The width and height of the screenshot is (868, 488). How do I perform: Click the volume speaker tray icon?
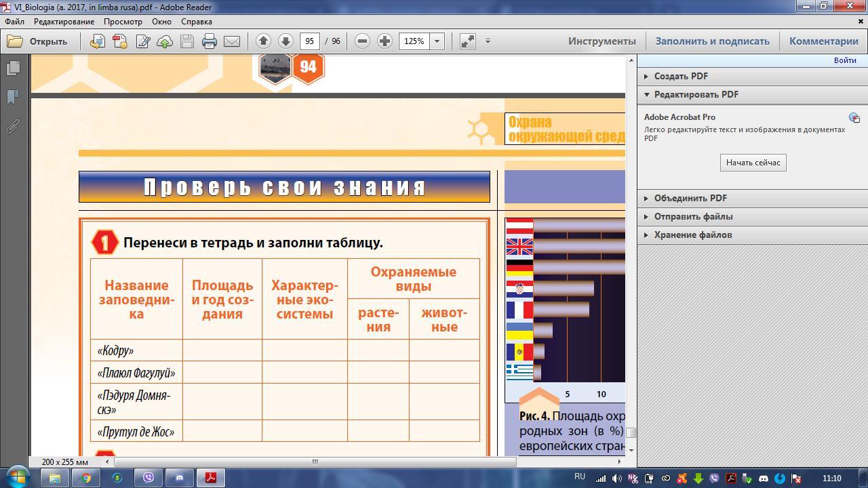(616, 479)
